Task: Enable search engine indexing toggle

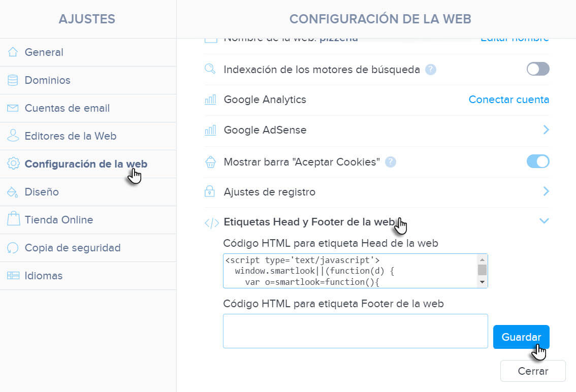Action: pos(538,69)
